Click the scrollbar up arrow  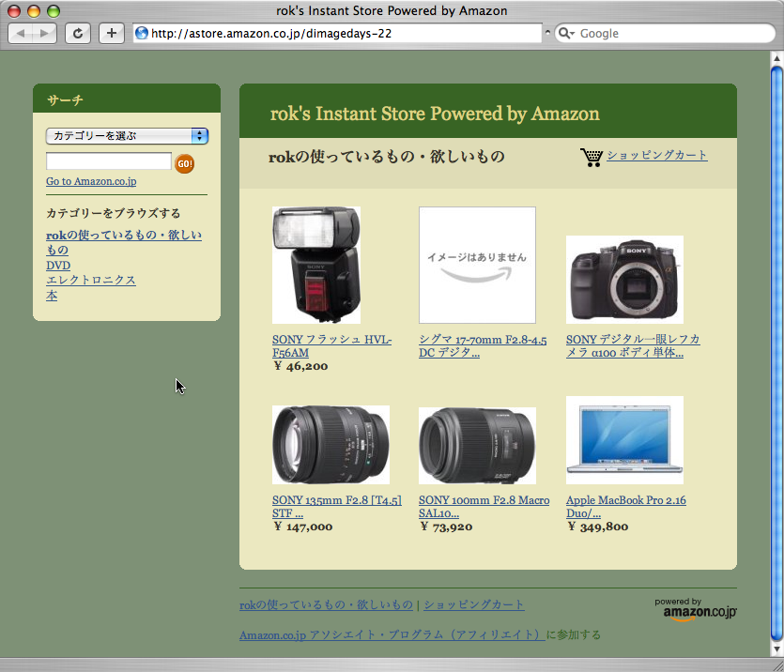776,58
